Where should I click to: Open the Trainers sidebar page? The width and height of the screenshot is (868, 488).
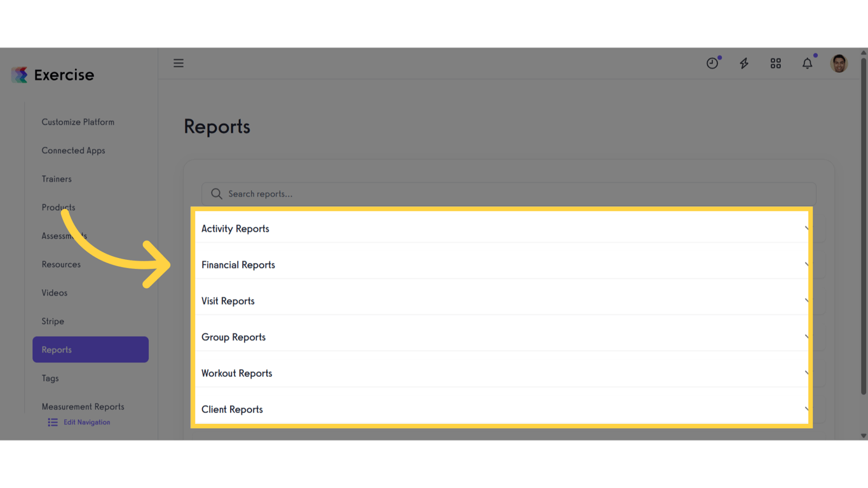click(57, 179)
